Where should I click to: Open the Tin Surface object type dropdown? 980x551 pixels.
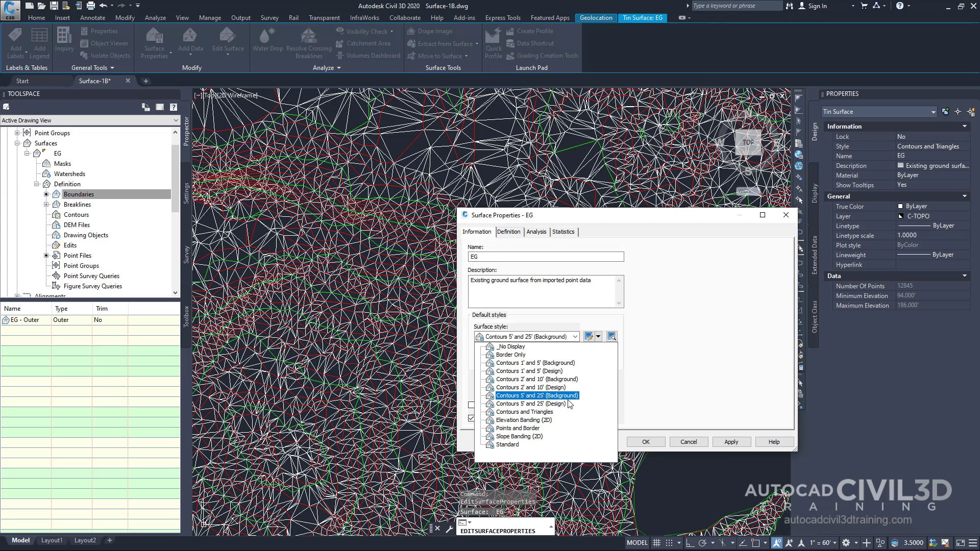[x=933, y=112]
